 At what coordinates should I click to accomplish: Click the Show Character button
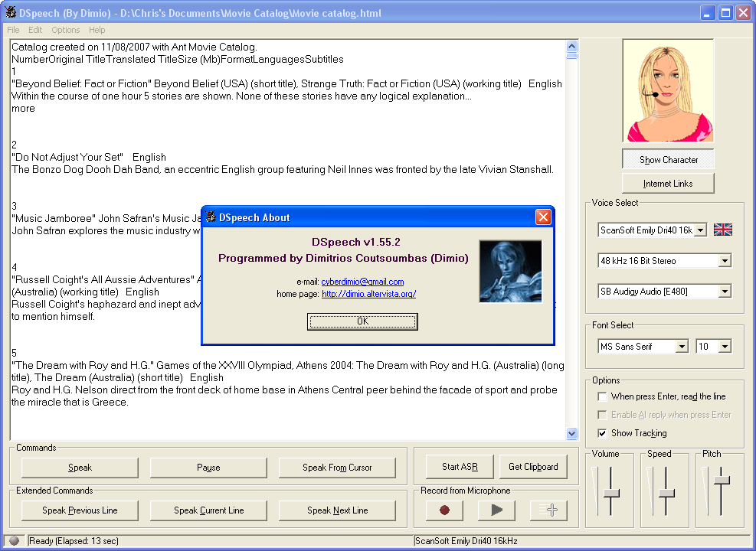point(668,159)
